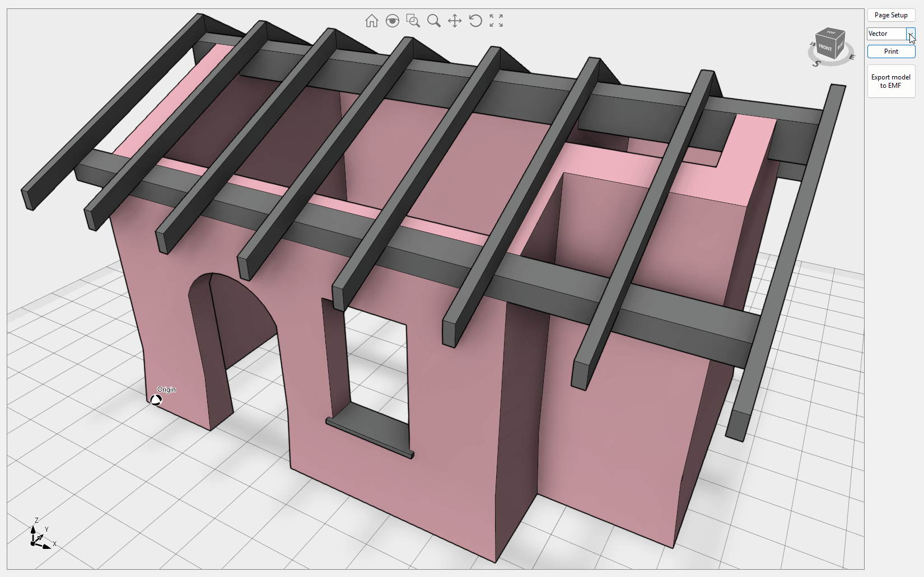Click the East compass letter

(x=852, y=56)
